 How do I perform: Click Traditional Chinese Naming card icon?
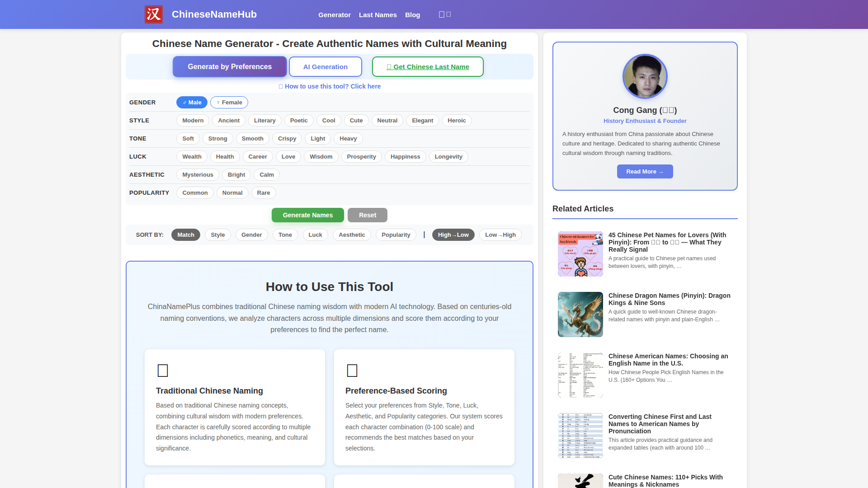pyautogui.click(x=163, y=371)
